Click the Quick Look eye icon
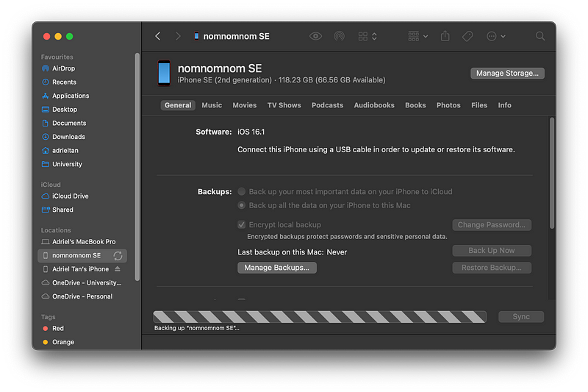The width and height of the screenshot is (588, 392). tap(315, 36)
